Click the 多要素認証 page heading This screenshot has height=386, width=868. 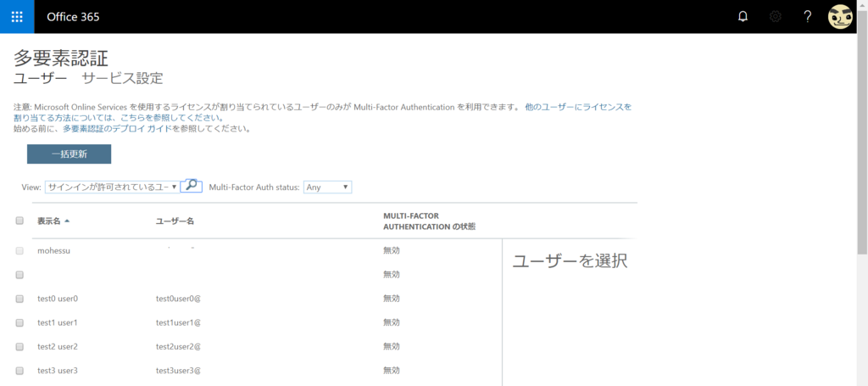60,59
